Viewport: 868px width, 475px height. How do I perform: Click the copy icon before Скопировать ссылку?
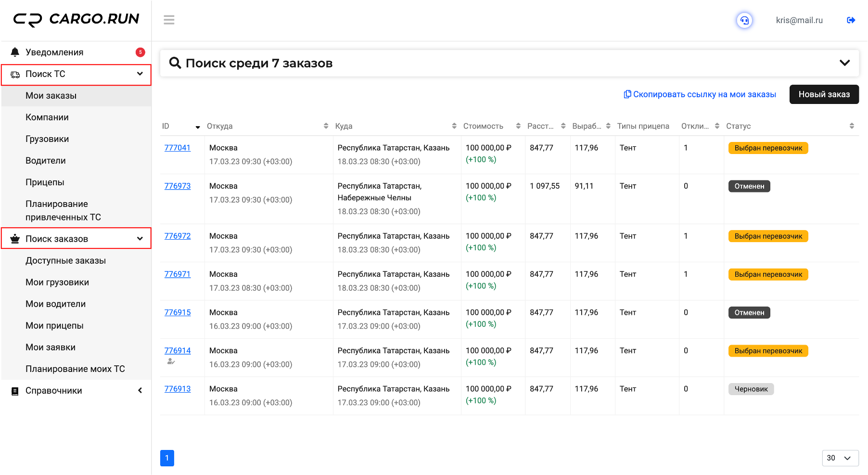627,94
